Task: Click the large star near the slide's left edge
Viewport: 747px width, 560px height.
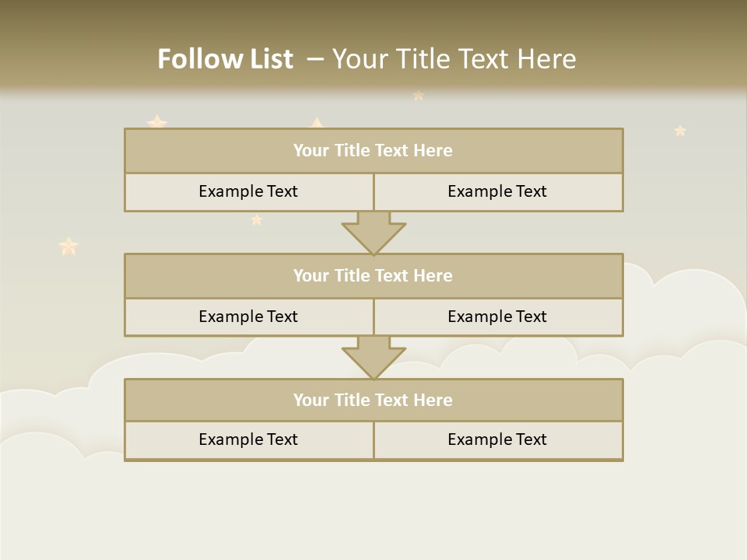Action: [x=68, y=247]
